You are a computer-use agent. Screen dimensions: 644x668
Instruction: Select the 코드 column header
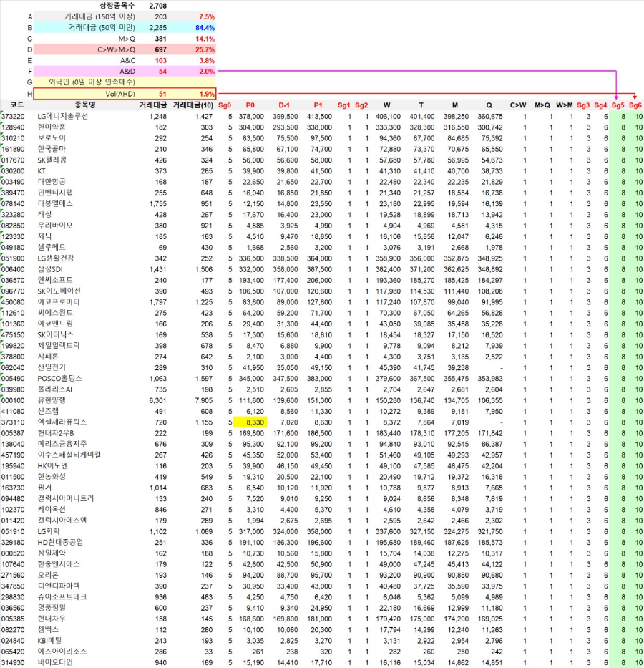(x=16, y=105)
